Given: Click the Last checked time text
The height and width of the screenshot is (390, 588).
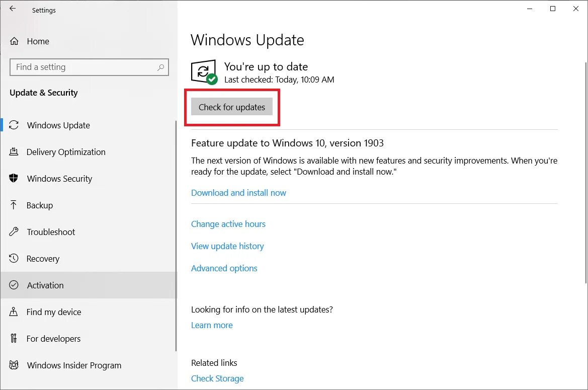Looking at the screenshot, I should (x=279, y=80).
